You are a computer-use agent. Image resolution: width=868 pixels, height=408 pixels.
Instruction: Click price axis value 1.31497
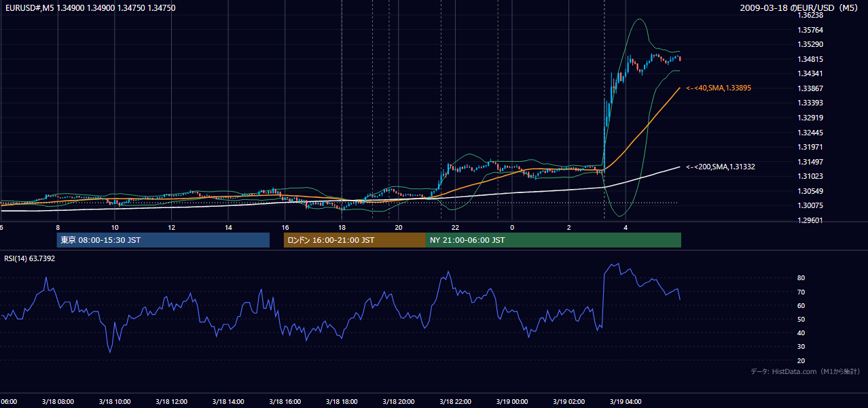[x=811, y=162]
